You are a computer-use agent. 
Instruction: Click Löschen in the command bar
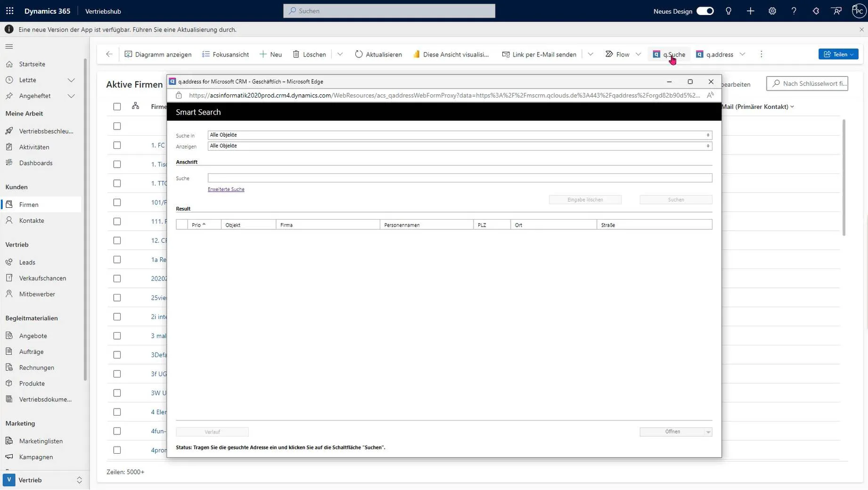point(309,54)
